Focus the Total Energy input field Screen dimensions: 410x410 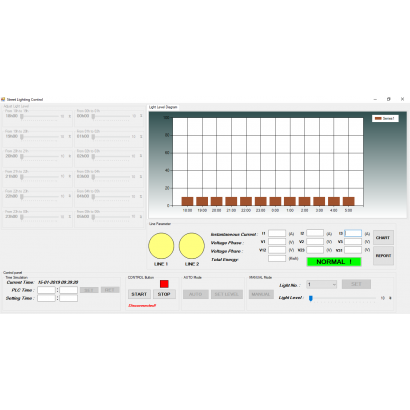coord(277,258)
